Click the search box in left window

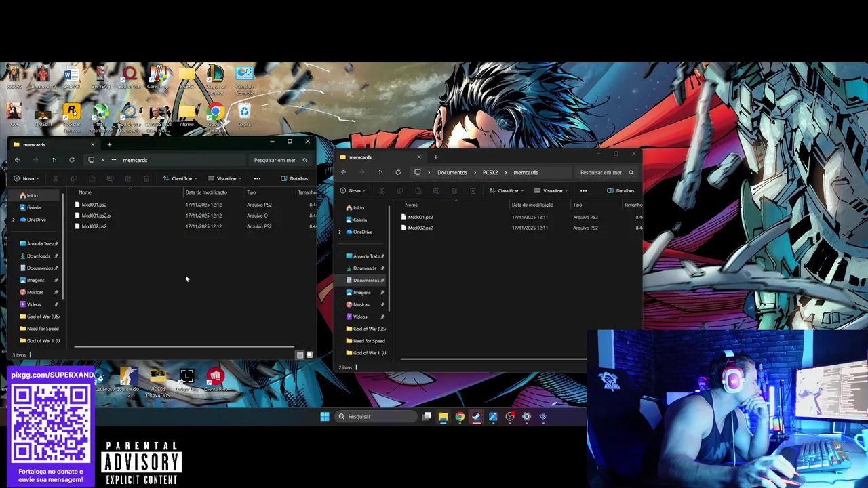pos(280,160)
